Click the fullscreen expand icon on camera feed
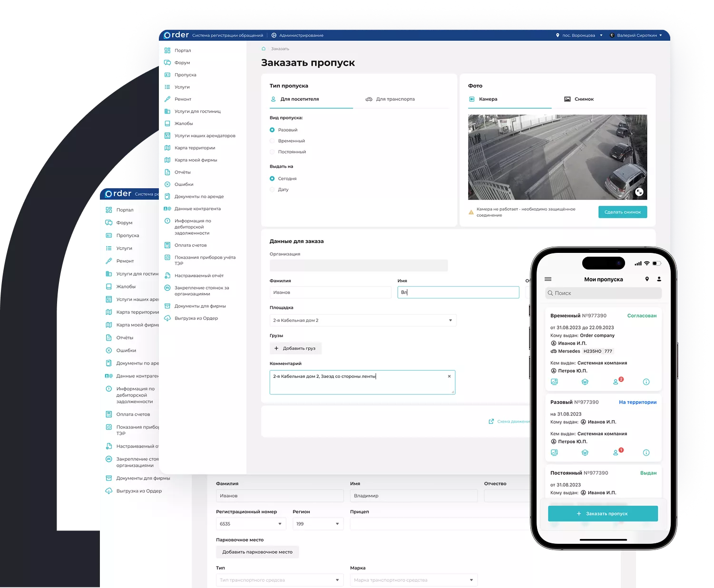714x588 pixels. pos(639,192)
